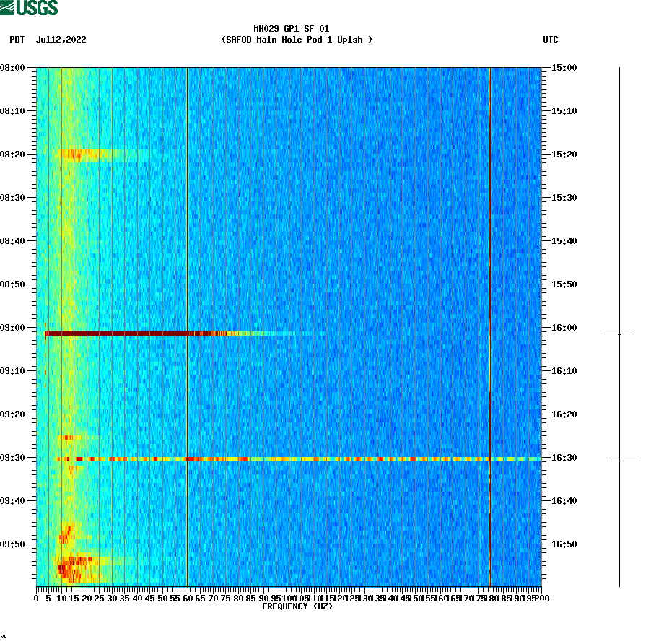Click the FREQUENCY (HZ) axis label
The height and width of the screenshot is (644, 651).
tap(298, 606)
